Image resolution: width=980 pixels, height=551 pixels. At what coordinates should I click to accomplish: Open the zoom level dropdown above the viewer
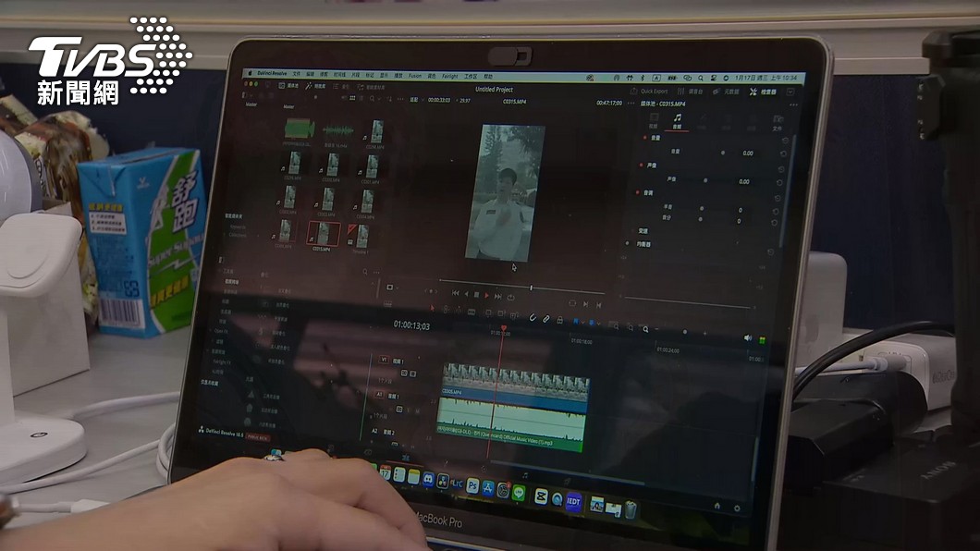pos(417,99)
